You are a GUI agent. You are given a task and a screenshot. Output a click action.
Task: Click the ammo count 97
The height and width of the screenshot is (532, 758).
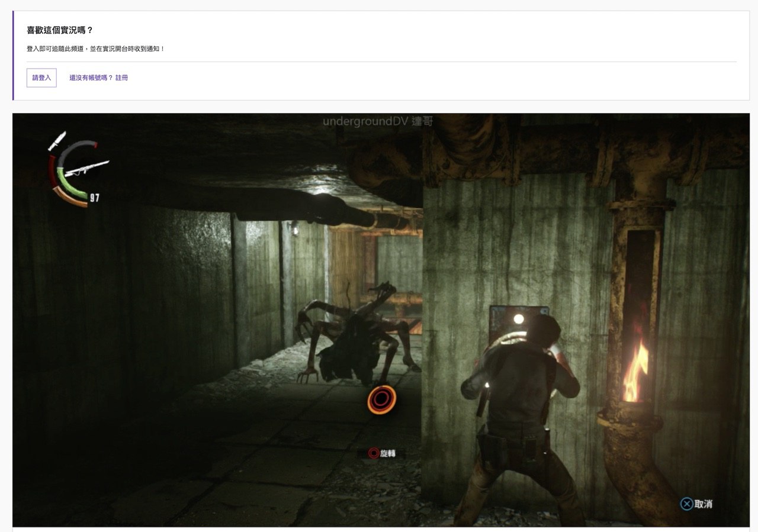click(95, 198)
